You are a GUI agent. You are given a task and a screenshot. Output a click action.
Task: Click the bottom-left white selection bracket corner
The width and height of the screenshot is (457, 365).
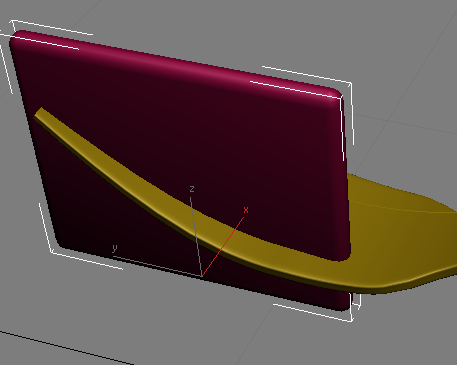(53, 252)
